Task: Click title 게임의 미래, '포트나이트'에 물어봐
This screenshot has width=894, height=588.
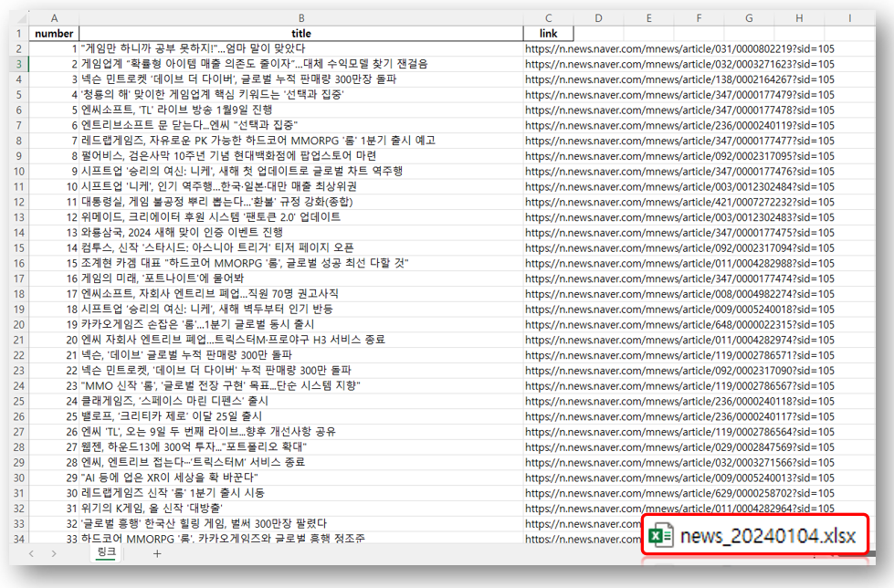Action: [x=163, y=278]
